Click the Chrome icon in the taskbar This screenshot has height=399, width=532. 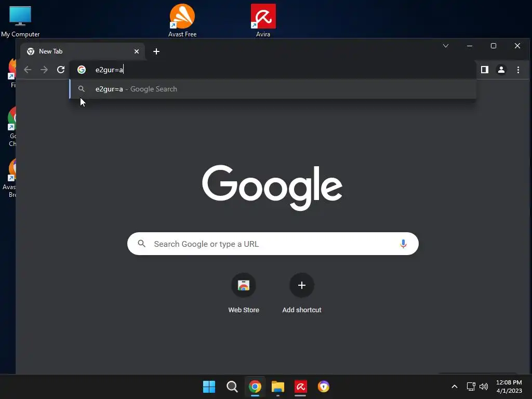click(255, 387)
